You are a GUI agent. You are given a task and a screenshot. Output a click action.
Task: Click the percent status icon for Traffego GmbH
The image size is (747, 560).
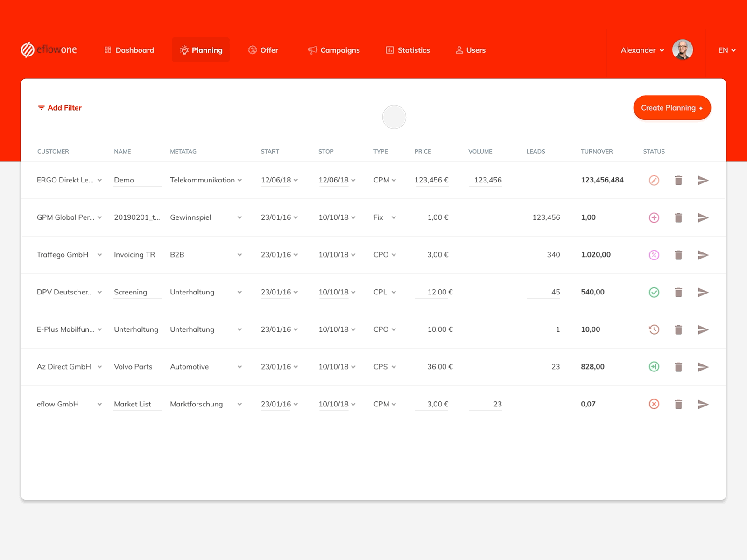pos(654,255)
